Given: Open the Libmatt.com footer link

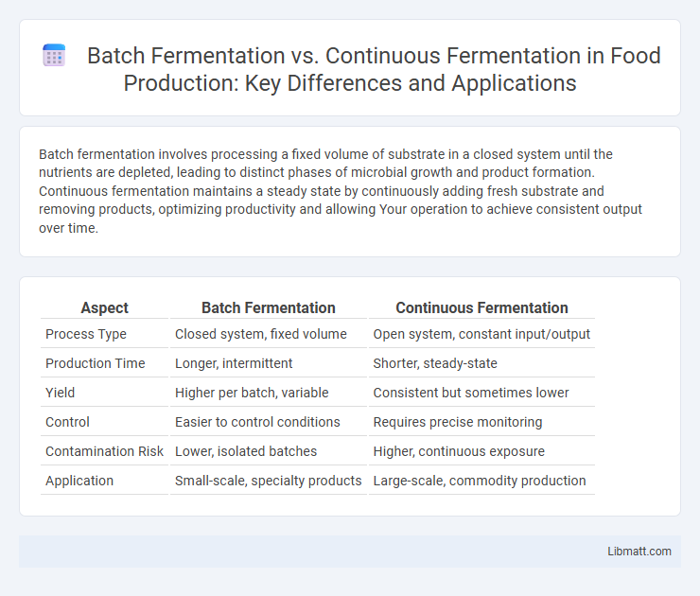Looking at the screenshot, I should (639, 552).
